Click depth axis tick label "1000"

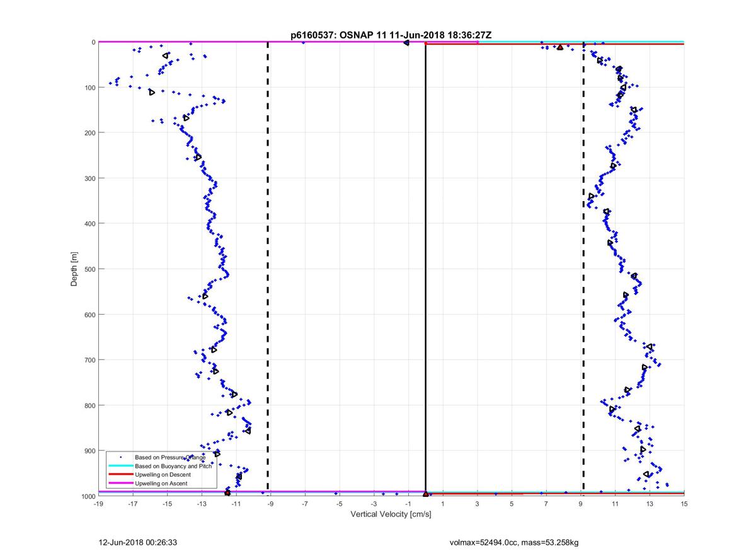coord(87,496)
